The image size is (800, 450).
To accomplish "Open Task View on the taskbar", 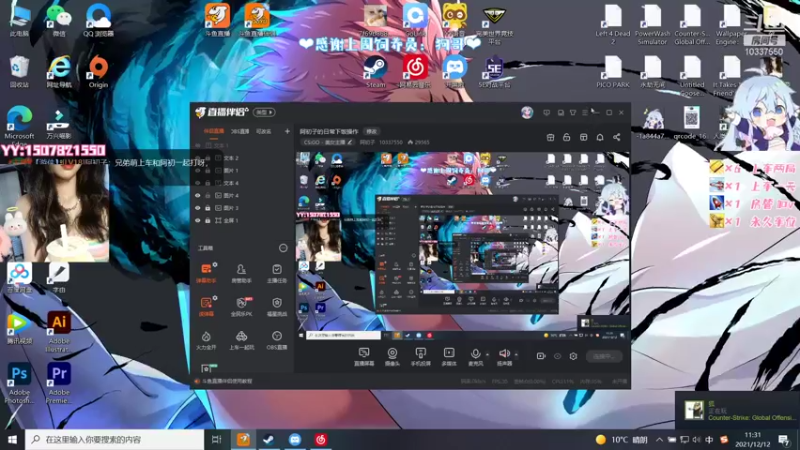I will [x=216, y=439].
